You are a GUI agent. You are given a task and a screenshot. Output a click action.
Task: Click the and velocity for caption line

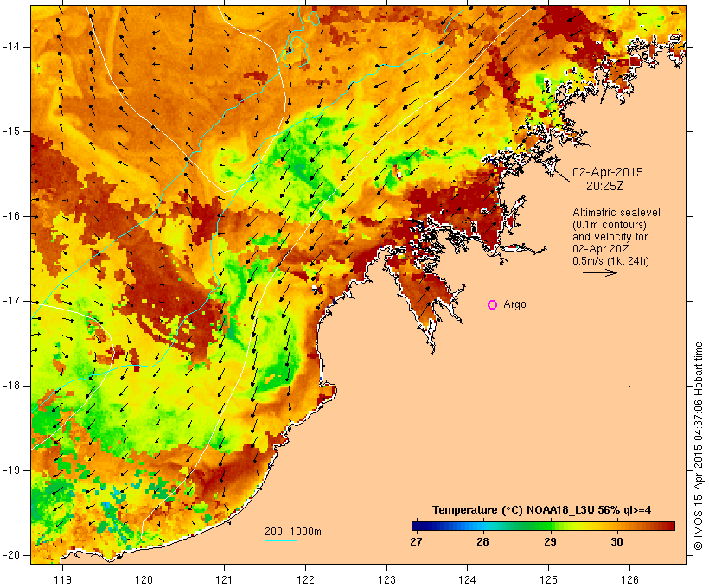610,237
